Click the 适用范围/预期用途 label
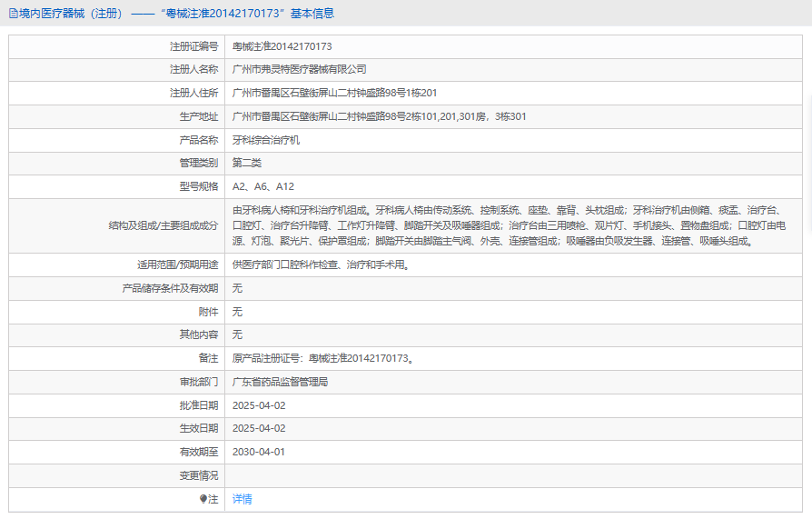812x519 pixels. [178, 264]
